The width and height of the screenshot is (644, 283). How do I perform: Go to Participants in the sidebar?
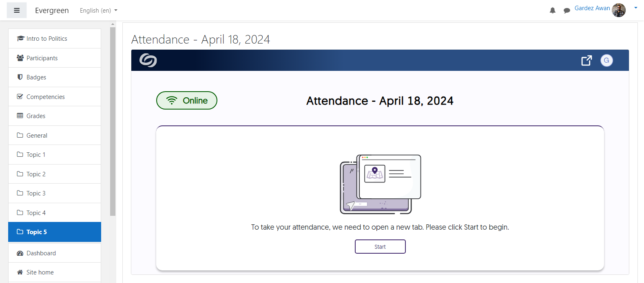pos(42,58)
